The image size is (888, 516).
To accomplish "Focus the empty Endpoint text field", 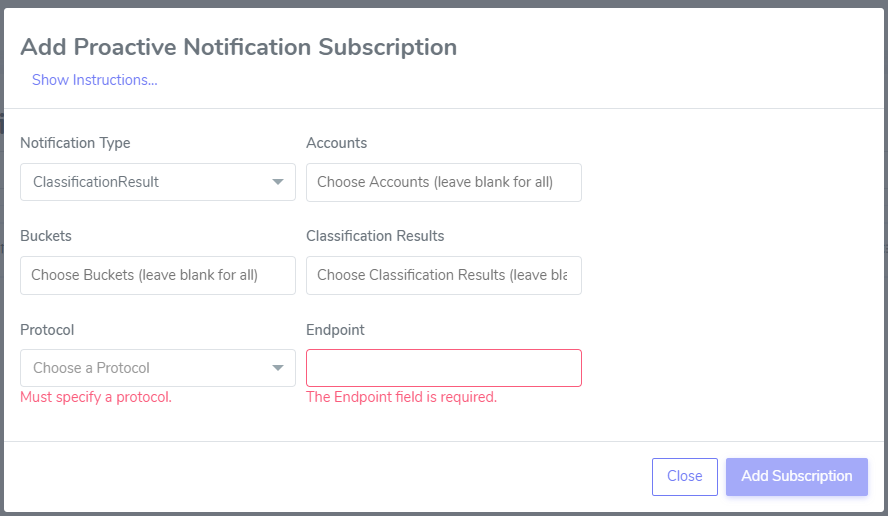I will (x=443, y=368).
